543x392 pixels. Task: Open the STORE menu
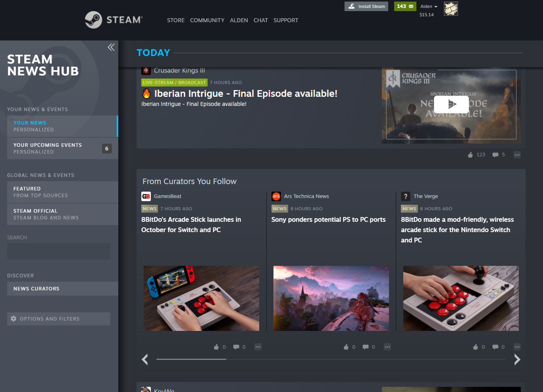pyautogui.click(x=175, y=20)
